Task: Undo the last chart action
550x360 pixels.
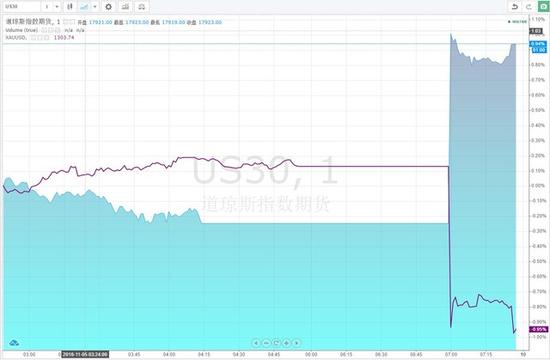Action: (515, 6)
